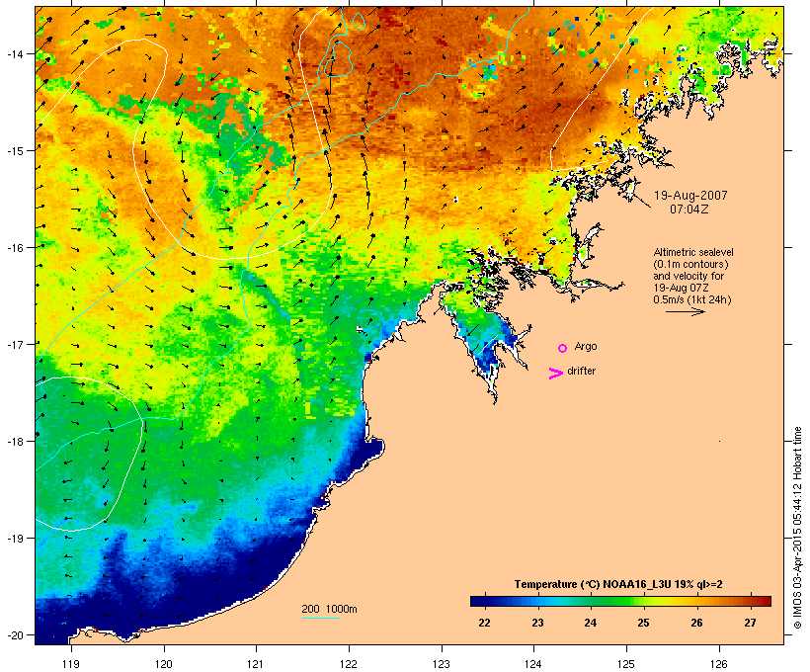
Task: Click the colorbar value 25
Action: tap(643, 623)
